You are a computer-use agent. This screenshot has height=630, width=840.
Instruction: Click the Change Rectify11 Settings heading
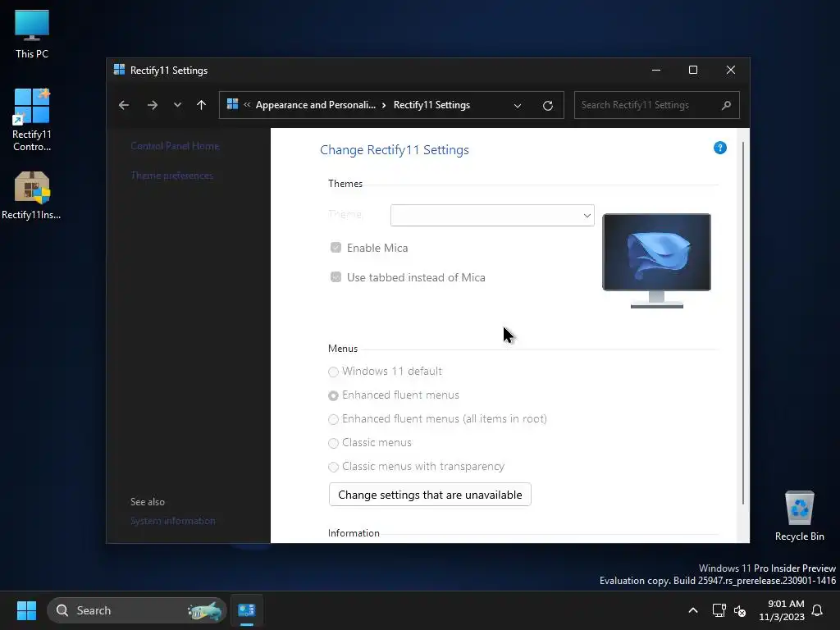pyautogui.click(x=395, y=150)
